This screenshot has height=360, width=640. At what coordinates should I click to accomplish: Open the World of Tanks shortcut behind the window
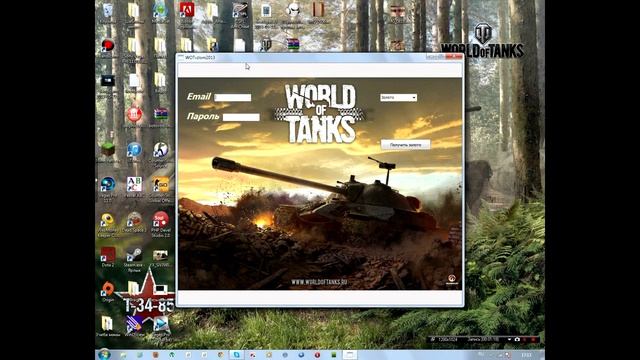[x=266, y=44]
